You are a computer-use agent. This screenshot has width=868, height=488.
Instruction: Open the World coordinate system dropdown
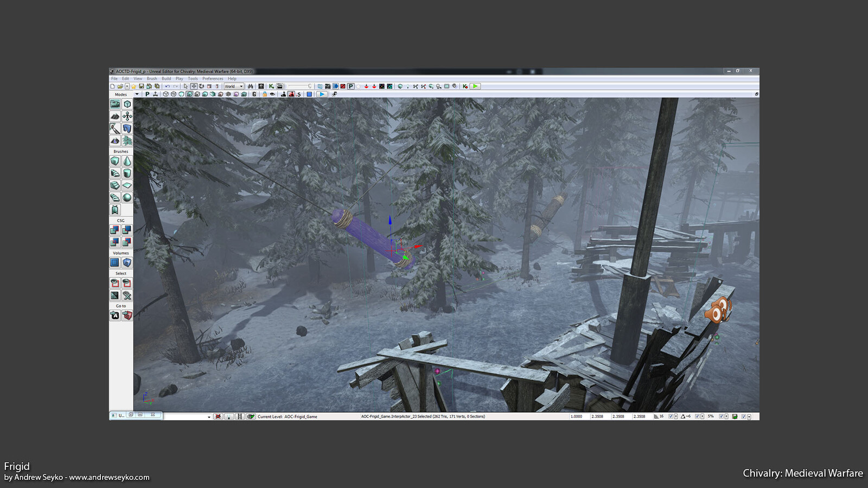tap(234, 86)
